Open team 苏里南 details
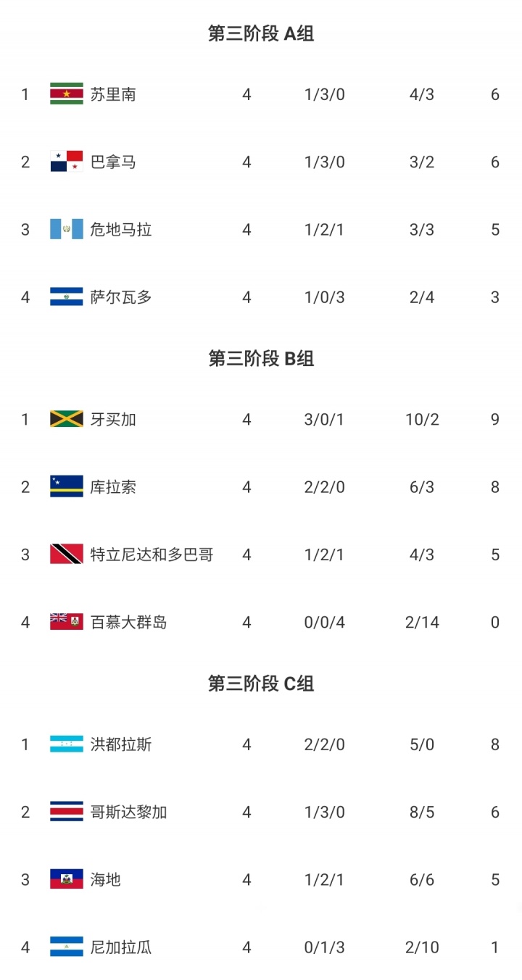 pos(113,94)
